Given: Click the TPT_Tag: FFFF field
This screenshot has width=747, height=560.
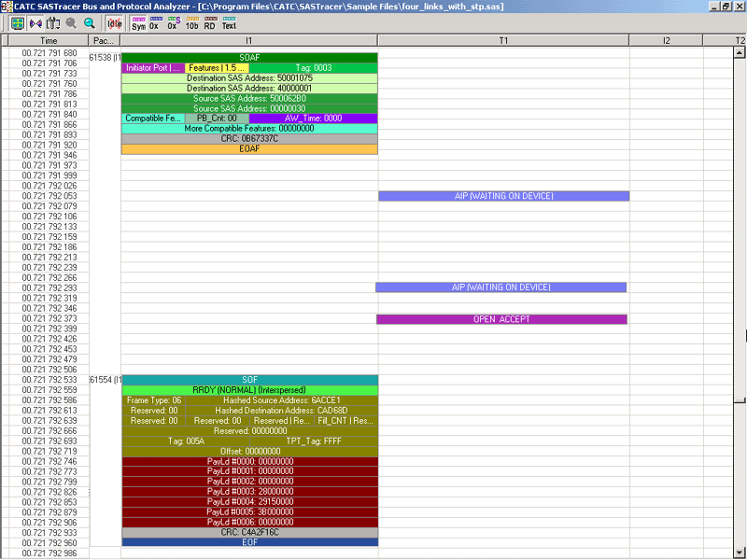Looking at the screenshot, I should (x=314, y=441).
